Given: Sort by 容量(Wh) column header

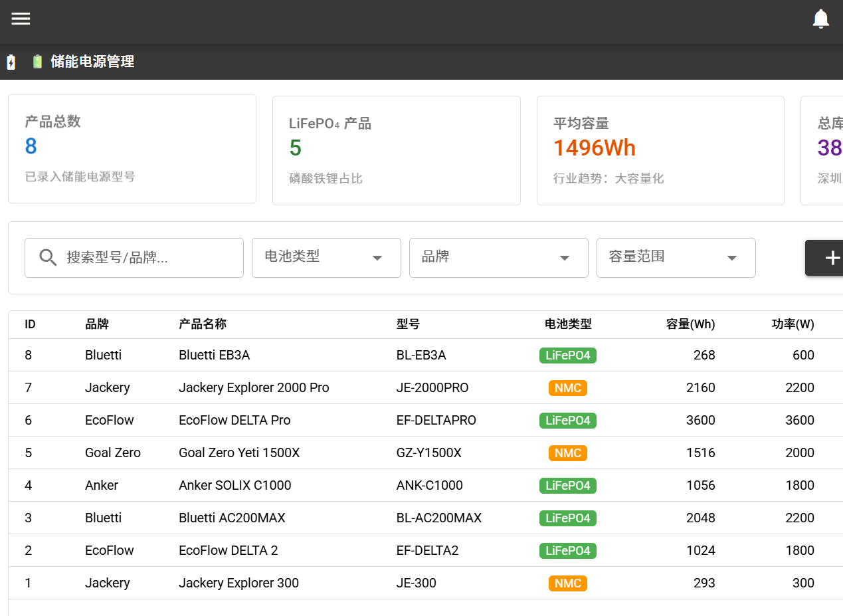Looking at the screenshot, I should (x=691, y=324).
